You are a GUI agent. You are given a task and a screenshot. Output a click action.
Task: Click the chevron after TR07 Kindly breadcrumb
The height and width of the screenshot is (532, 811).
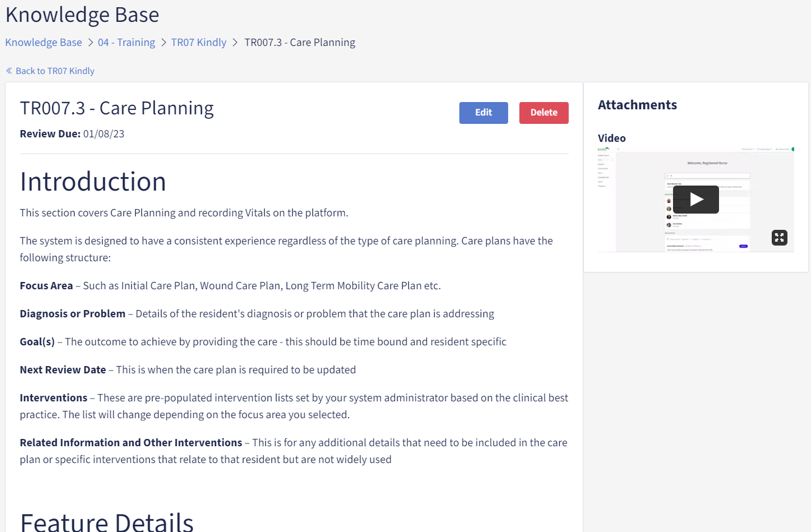coord(235,43)
